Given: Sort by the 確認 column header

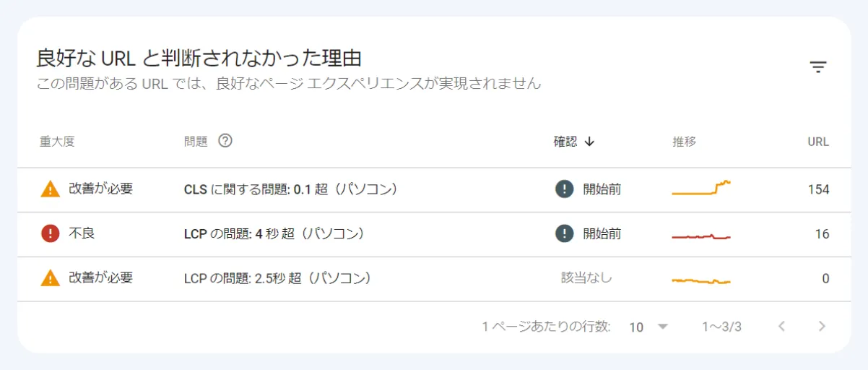Looking at the screenshot, I should pos(565,142).
